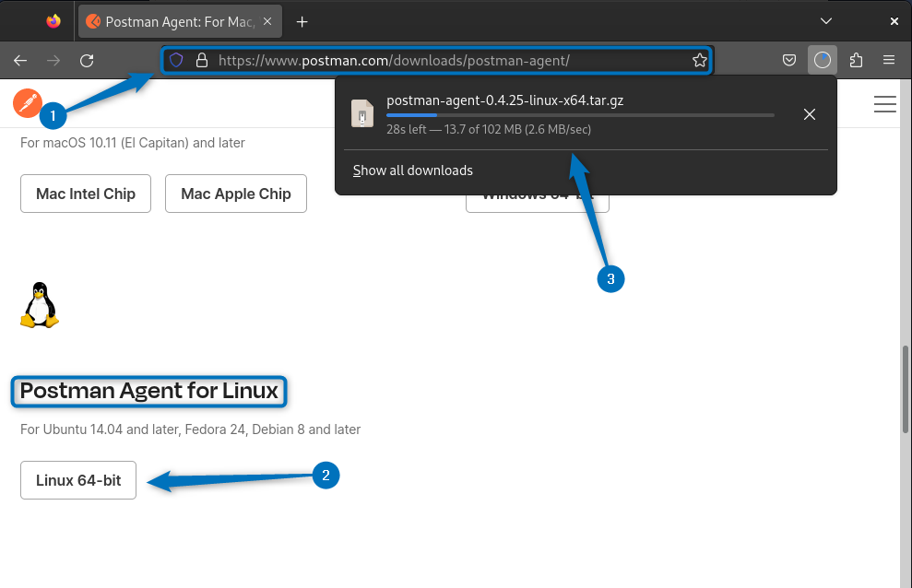Download the Mac Apple Chip build
Image resolution: width=912 pixels, height=588 pixels.
pyautogui.click(x=236, y=194)
